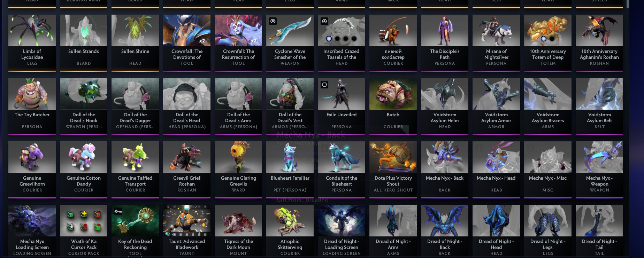
Task: Open Taunt: Advanced Bladework item
Action: point(187,231)
